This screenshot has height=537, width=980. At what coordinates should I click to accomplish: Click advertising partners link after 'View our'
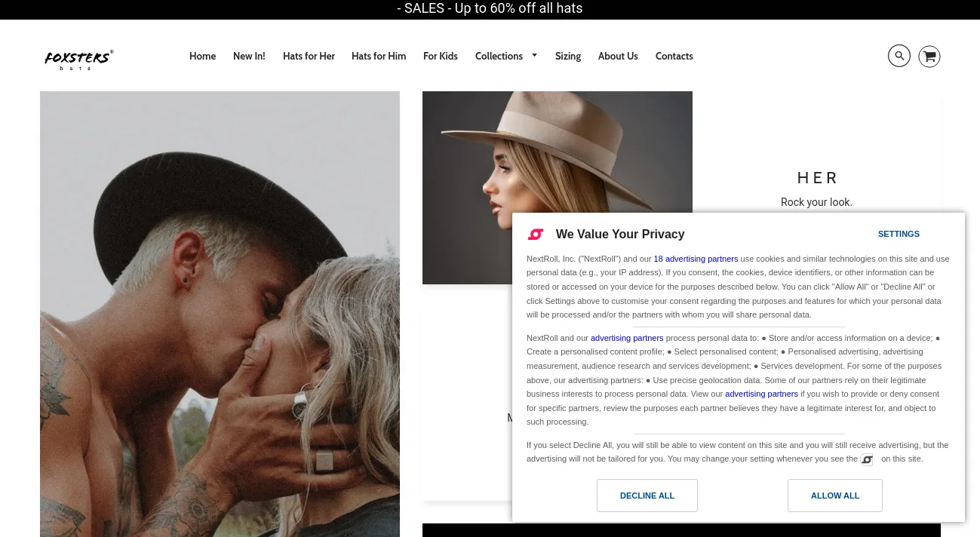761,394
